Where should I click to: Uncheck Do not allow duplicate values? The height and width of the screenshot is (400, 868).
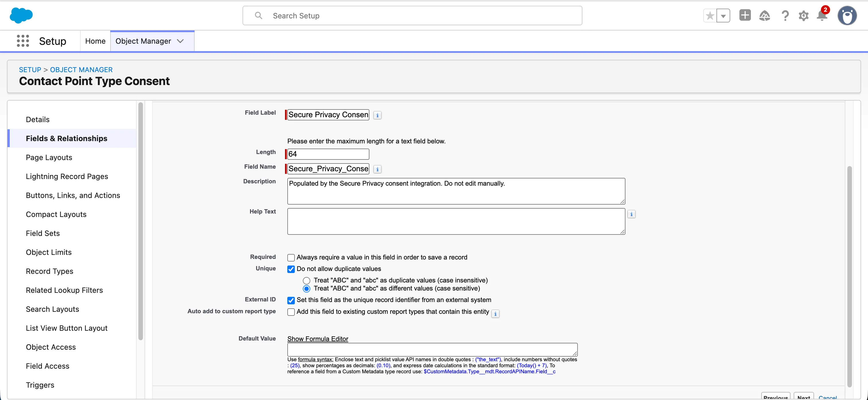[291, 269]
